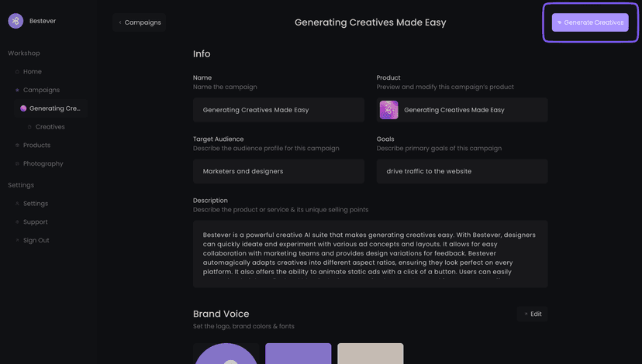Click the Target Audience input field
Viewport: 642px width, 364px height.
(278, 171)
